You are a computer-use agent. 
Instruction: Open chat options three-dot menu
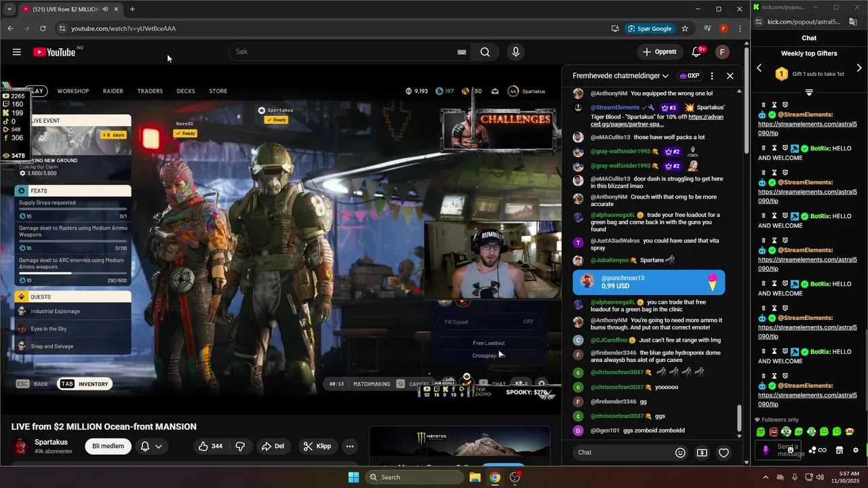pos(711,76)
